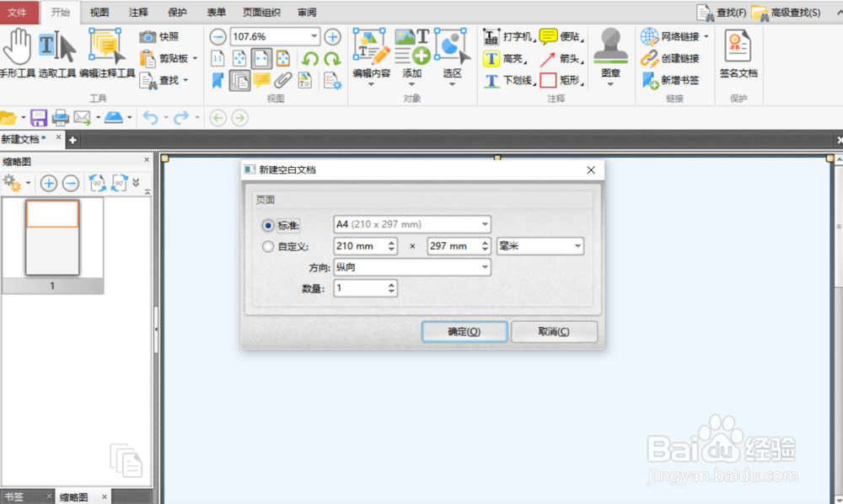Click the Save floppy disk icon
Image resolution: width=843 pixels, height=504 pixels.
(x=39, y=118)
